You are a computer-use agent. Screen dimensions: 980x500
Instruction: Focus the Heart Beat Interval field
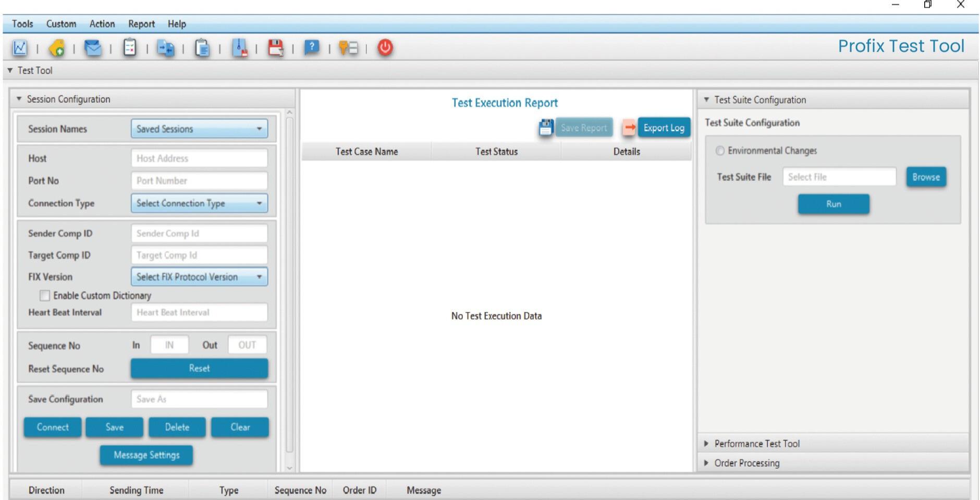199,312
